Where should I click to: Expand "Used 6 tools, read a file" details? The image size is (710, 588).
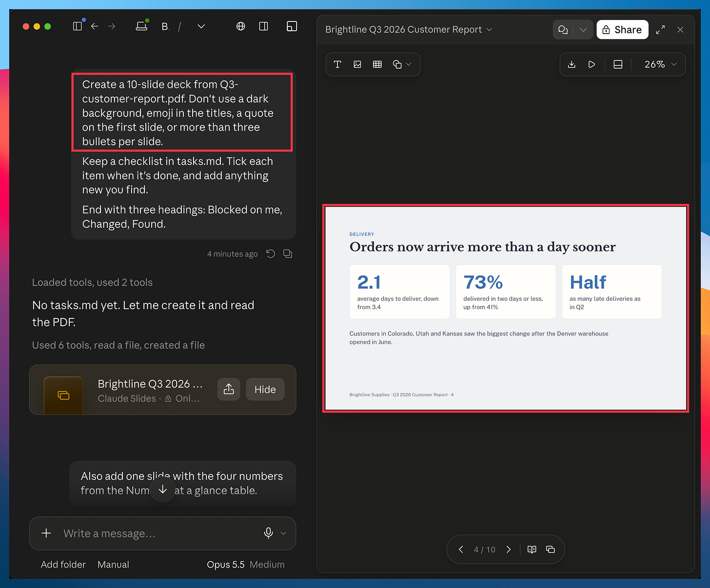(x=118, y=345)
